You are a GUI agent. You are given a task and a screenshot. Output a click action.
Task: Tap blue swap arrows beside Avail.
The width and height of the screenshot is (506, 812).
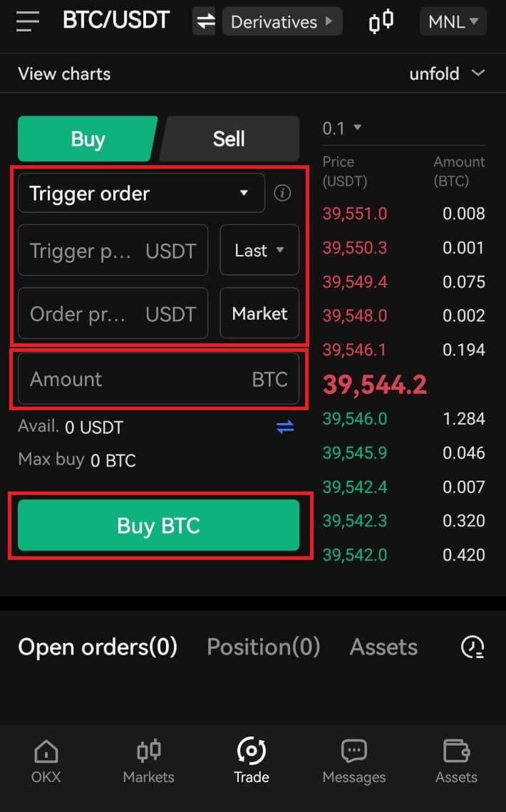[285, 427]
